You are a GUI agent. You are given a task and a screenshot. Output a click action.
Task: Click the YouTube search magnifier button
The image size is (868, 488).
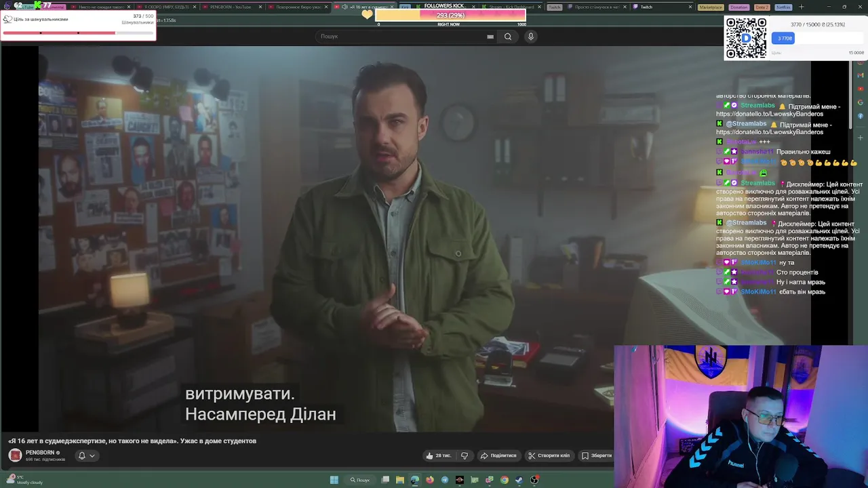pos(507,37)
